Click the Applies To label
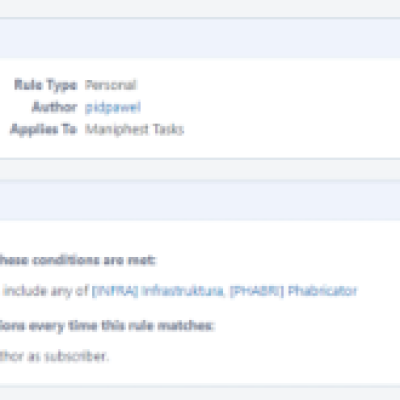This screenshot has height=400, width=400. (x=44, y=129)
